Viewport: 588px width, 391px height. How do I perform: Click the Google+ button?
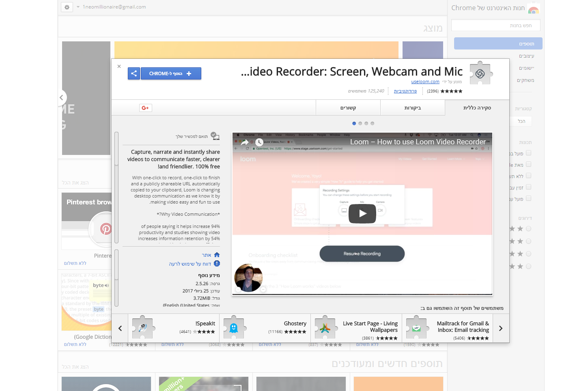click(145, 108)
